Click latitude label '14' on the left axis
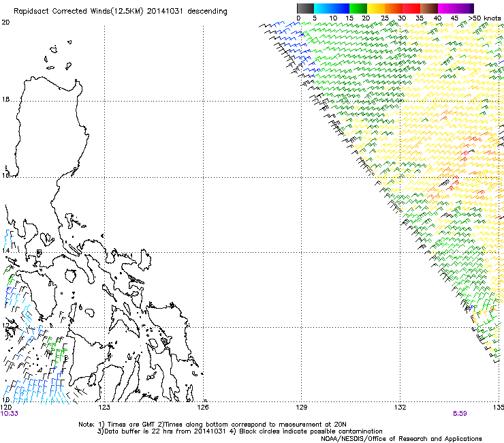504x443 pixels. click(5, 250)
